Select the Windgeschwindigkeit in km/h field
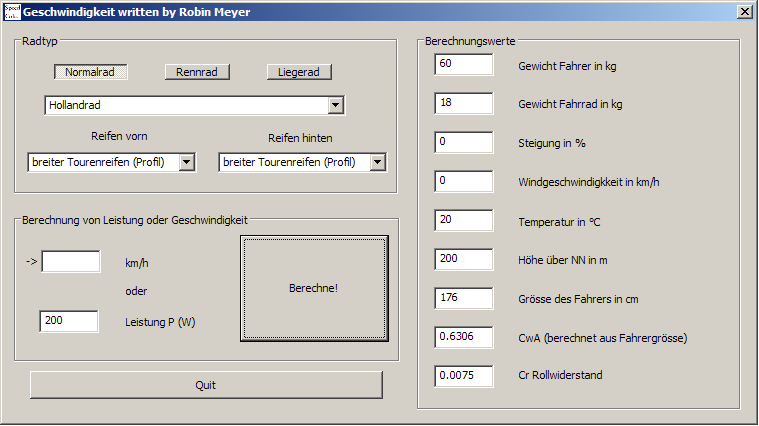759x426 pixels. [x=464, y=182]
